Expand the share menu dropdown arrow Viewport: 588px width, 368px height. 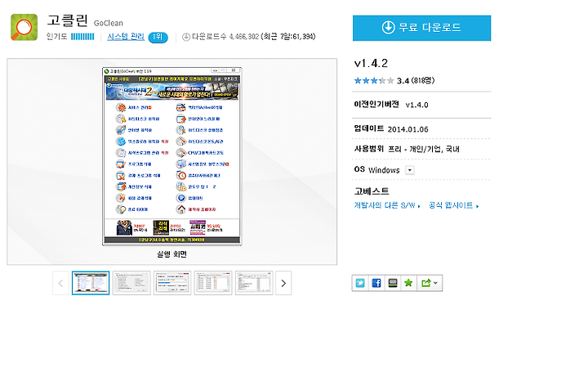pos(435,283)
